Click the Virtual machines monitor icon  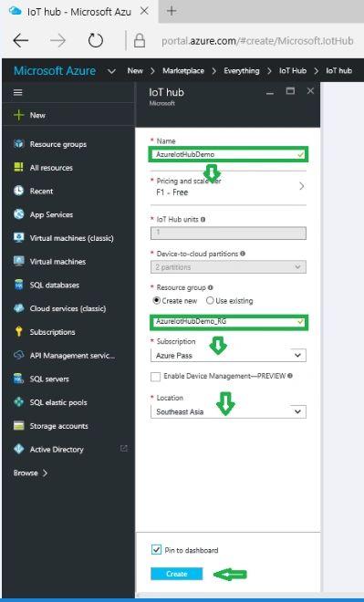click(x=18, y=261)
